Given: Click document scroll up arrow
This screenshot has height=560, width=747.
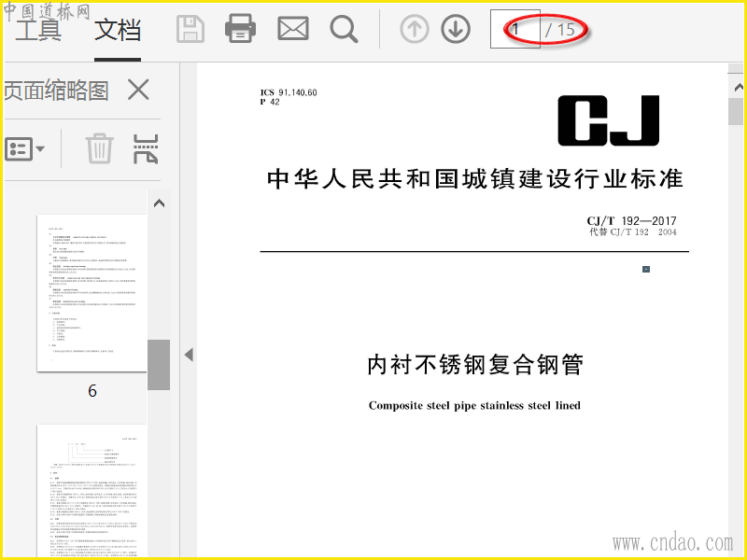Looking at the screenshot, I should coord(739,87).
